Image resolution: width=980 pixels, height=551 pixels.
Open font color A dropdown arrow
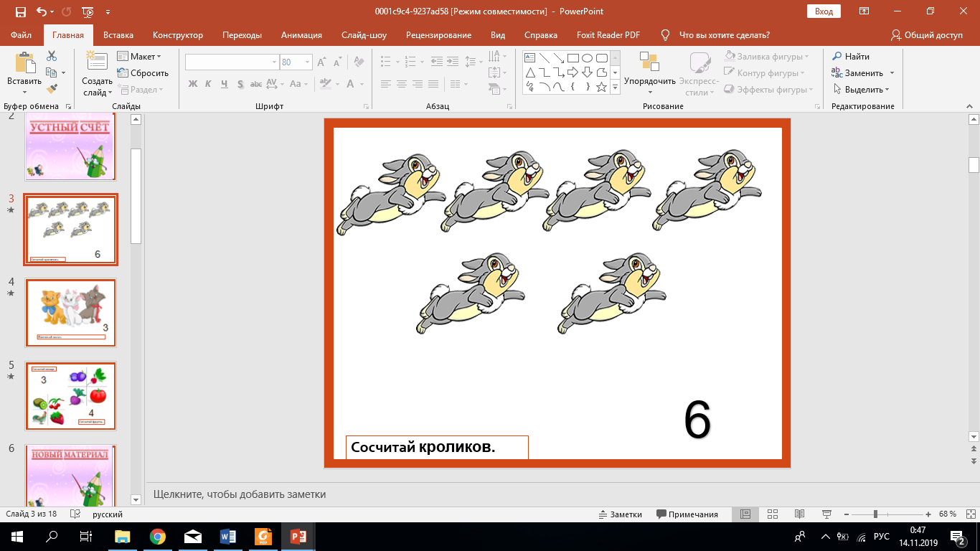pyautogui.click(x=362, y=84)
